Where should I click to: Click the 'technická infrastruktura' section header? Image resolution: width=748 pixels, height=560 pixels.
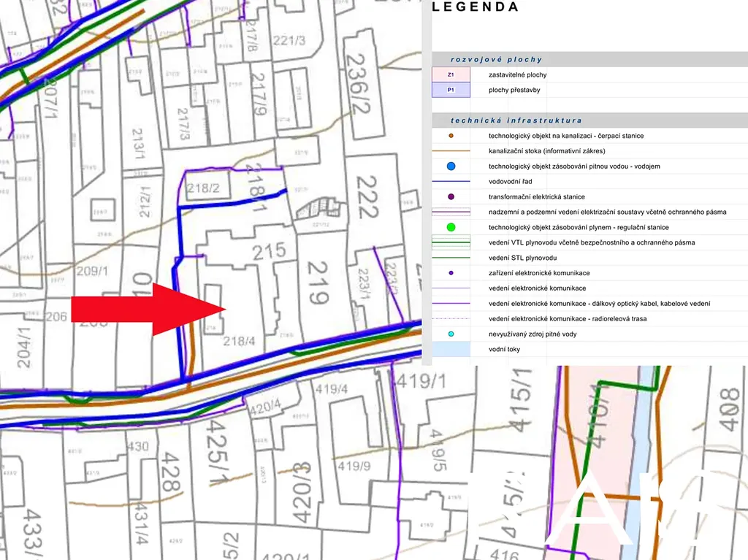tap(516, 120)
